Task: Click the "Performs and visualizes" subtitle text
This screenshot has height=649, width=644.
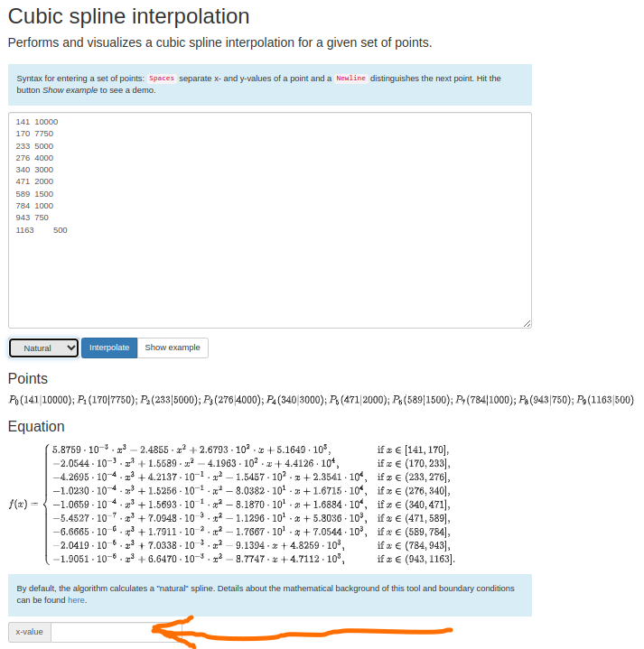Action: tap(219, 42)
